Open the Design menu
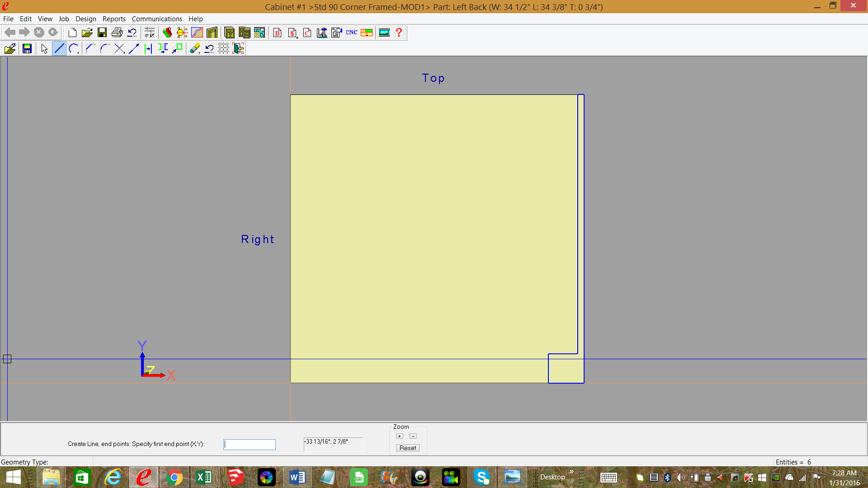The image size is (868, 488). [85, 19]
